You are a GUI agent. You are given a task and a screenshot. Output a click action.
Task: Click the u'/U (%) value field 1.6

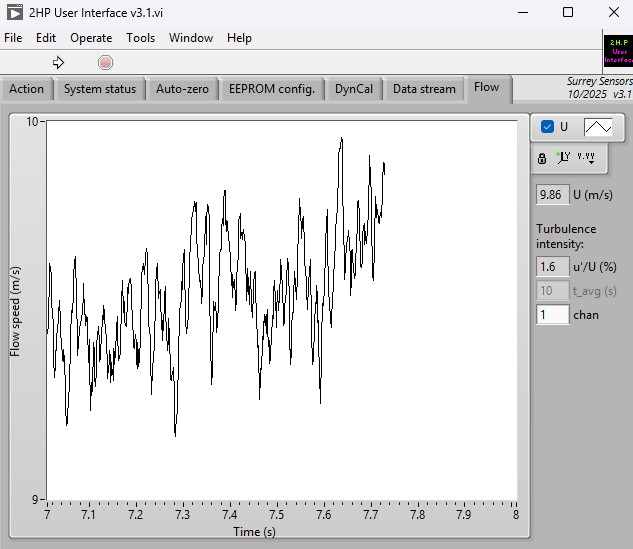click(552, 267)
